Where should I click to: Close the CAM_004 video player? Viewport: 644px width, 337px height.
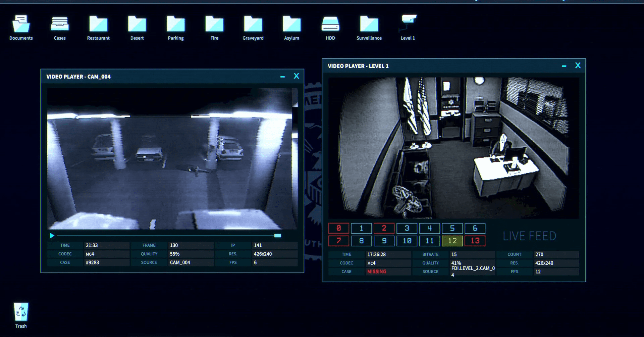click(296, 76)
